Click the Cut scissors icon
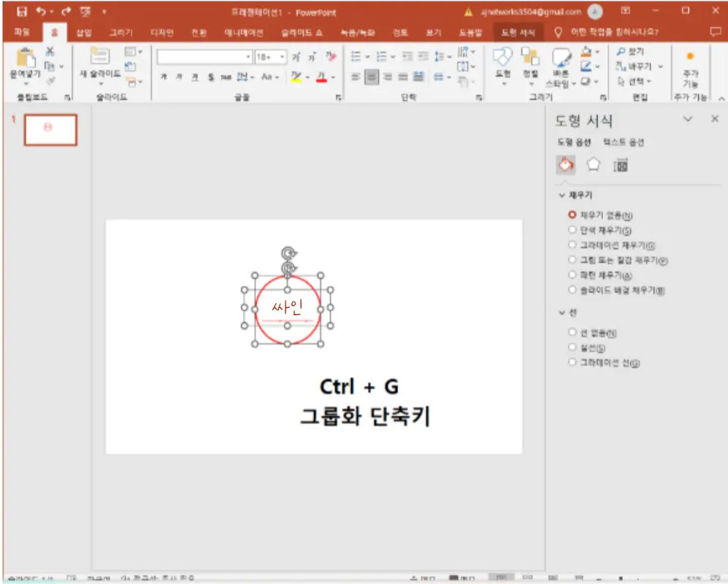The height and width of the screenshot is (584, 728). tap(50, 52)
